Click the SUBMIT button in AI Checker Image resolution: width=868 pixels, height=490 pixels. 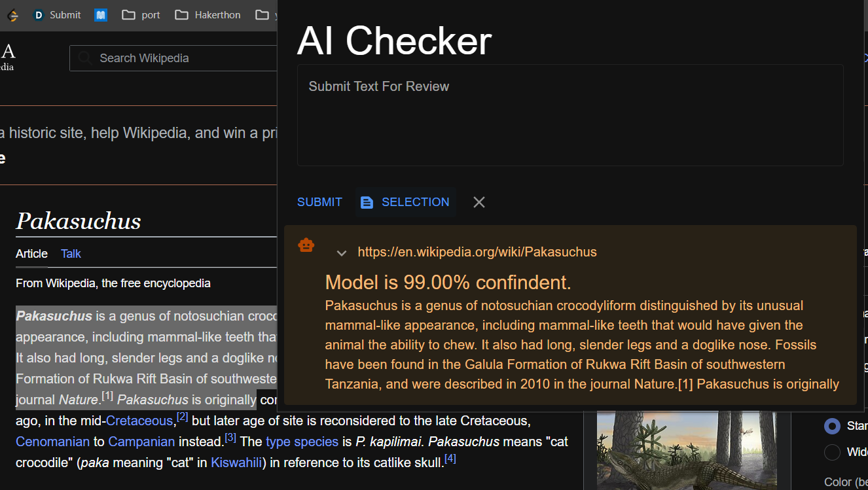[x=319, y=202]
